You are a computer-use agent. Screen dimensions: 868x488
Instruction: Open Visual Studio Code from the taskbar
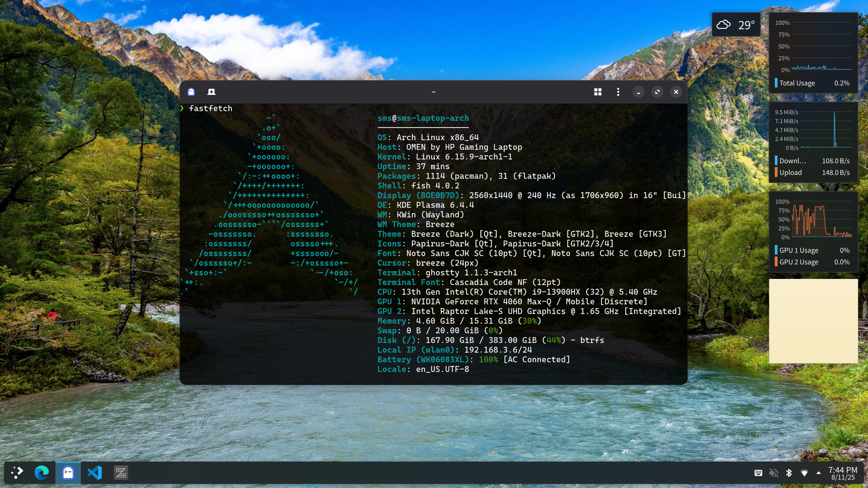coord(95,472)
